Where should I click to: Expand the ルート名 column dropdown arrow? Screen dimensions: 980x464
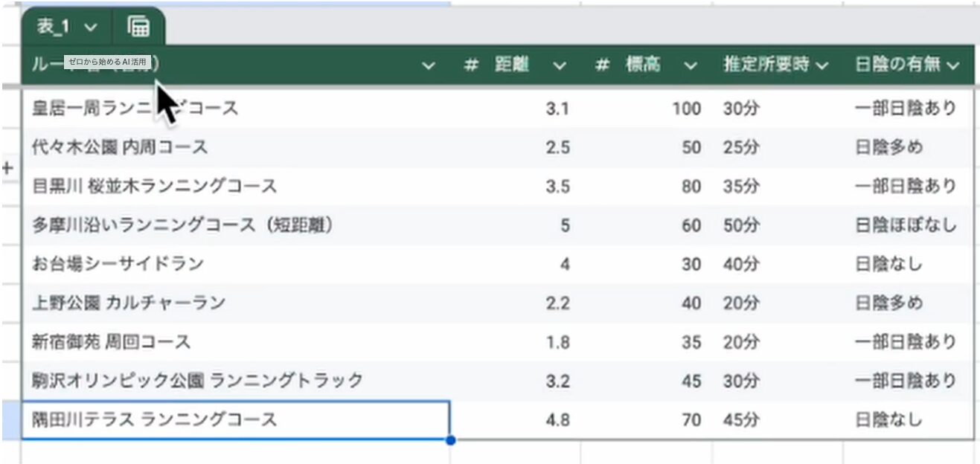[429, 66]
